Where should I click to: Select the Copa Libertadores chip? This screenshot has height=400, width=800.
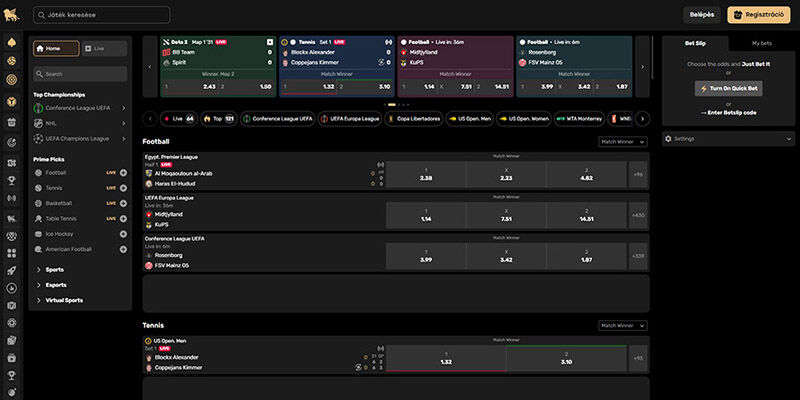[x=413, y=119]
